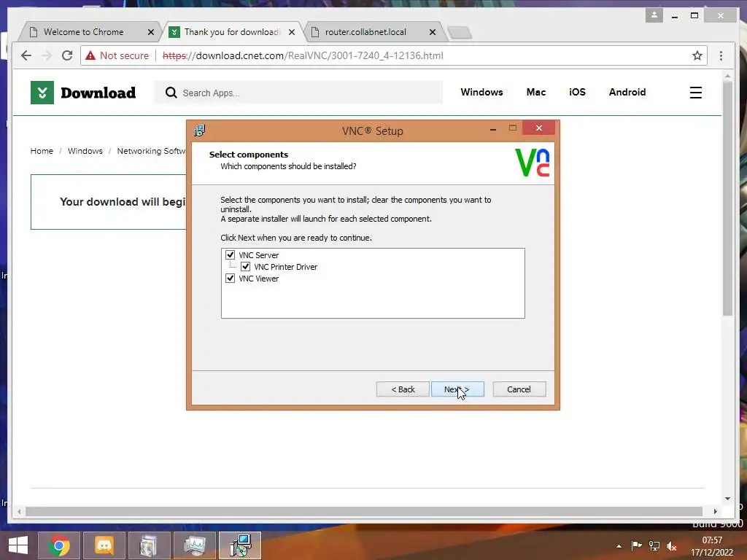747x560 pixels.
Task: Click the Not secure warning icon
Action: click(90, 55)
